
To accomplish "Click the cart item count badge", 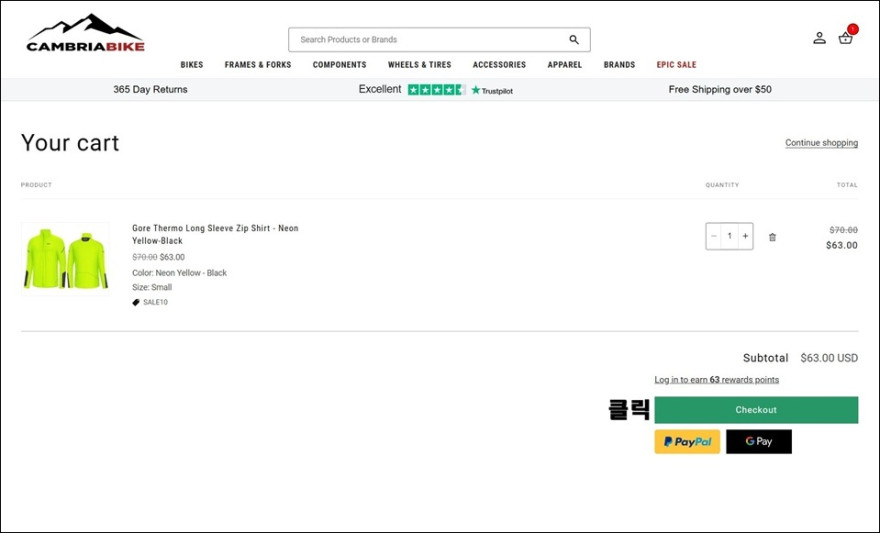I will tap(853, 29).
